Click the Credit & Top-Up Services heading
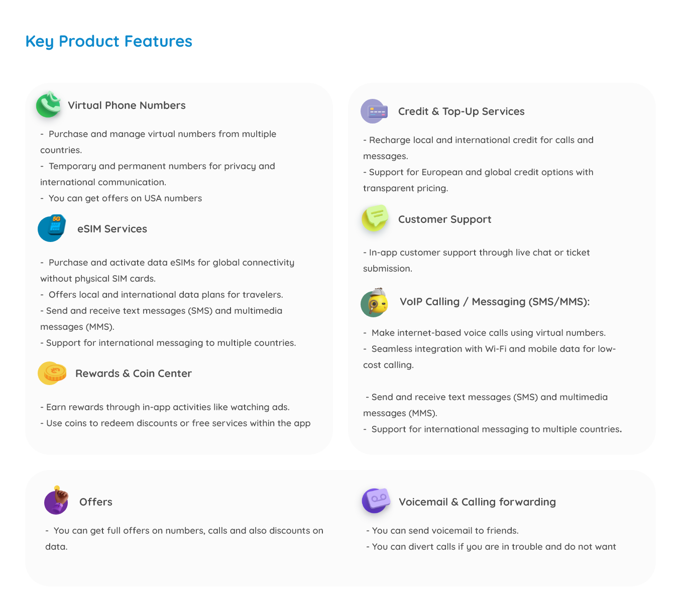The height and width of the screenshot is (616, 686). click(x=461, y=111)
